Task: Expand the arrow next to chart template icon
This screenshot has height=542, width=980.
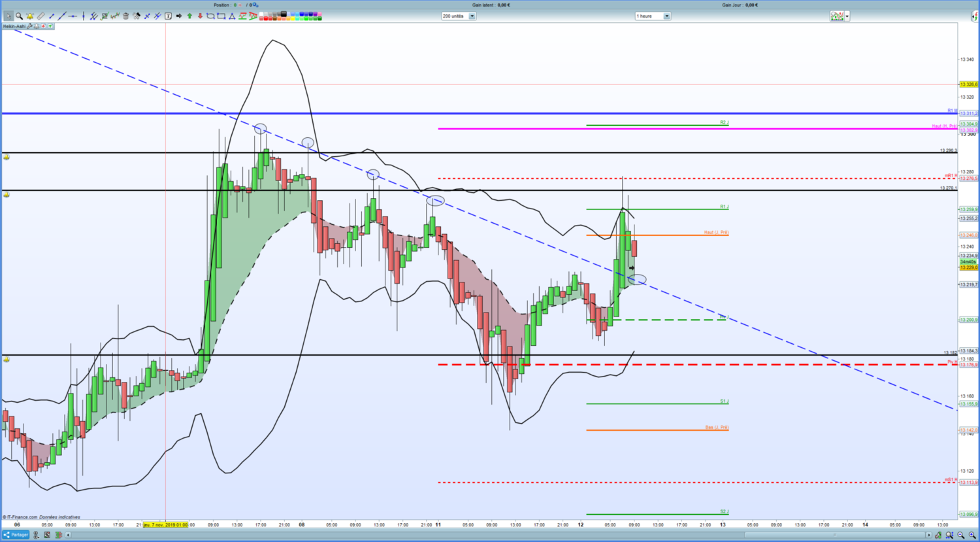Action: (x=847, y=16)
